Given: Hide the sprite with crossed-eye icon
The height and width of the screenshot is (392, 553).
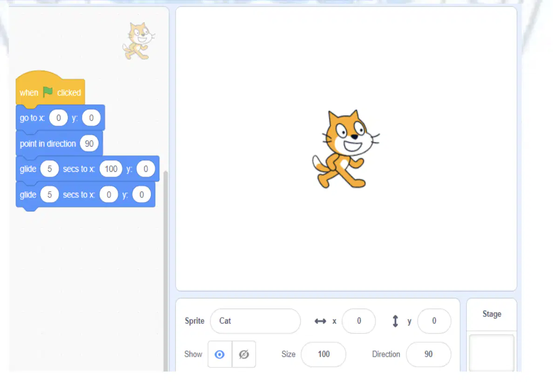Looking at the screenshot, I should pyautogui.click(x=244, y=354).
